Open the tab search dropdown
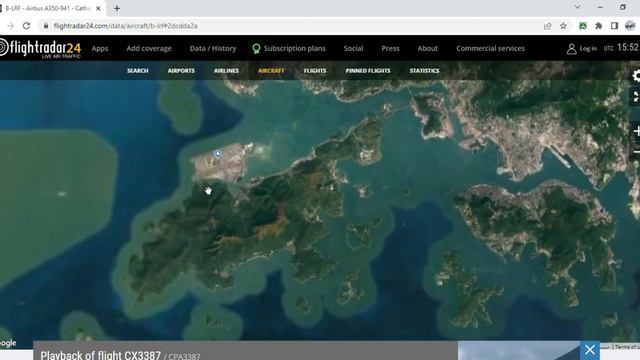640x360 pixels. click(x=578, y=7)
